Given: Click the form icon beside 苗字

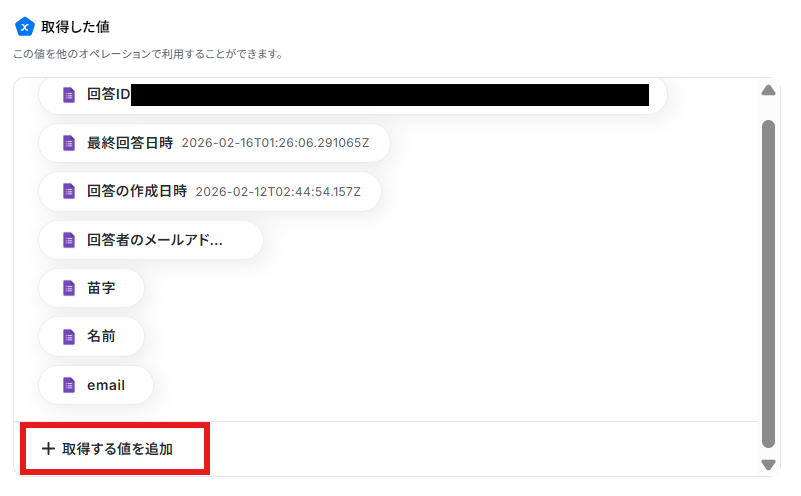Looking at the screenshot, I should [x=69, y=288].
